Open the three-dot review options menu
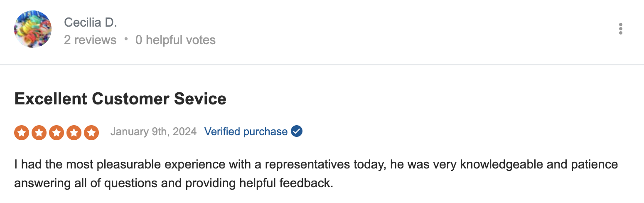Image resolution: width=644 pixels, height=203 pixels. click(x=620, y=29)
